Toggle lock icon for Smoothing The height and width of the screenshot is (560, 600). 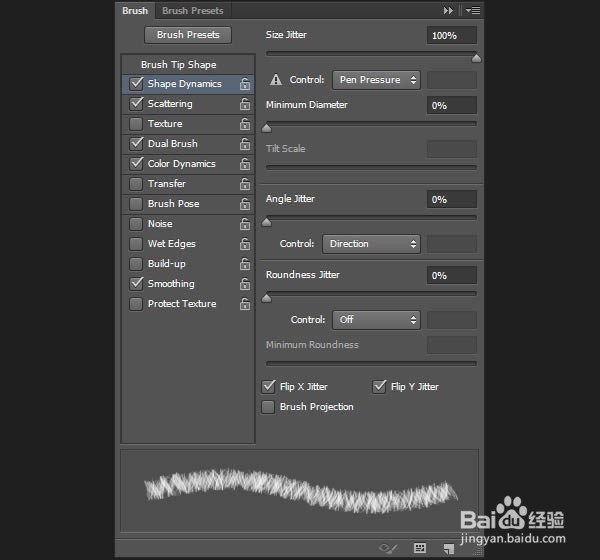coord(245,284)
